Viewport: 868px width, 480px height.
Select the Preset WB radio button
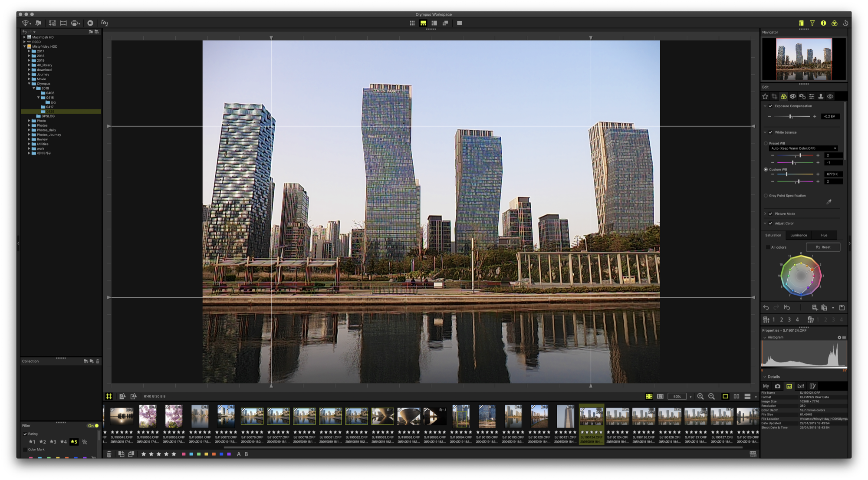(766, 143)
